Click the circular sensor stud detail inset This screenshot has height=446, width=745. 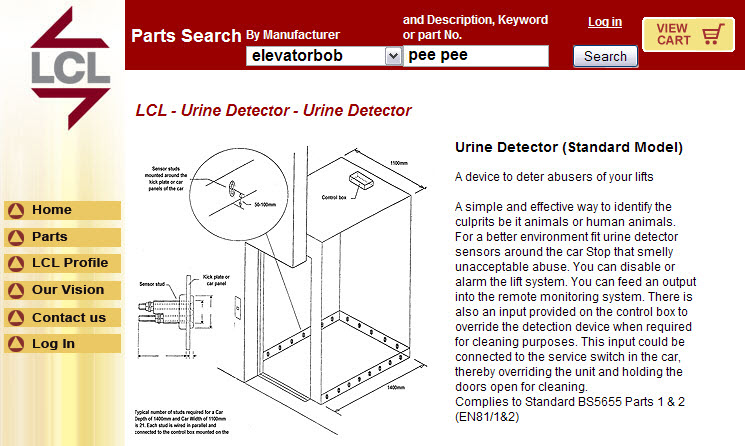[x=239, y=194]
